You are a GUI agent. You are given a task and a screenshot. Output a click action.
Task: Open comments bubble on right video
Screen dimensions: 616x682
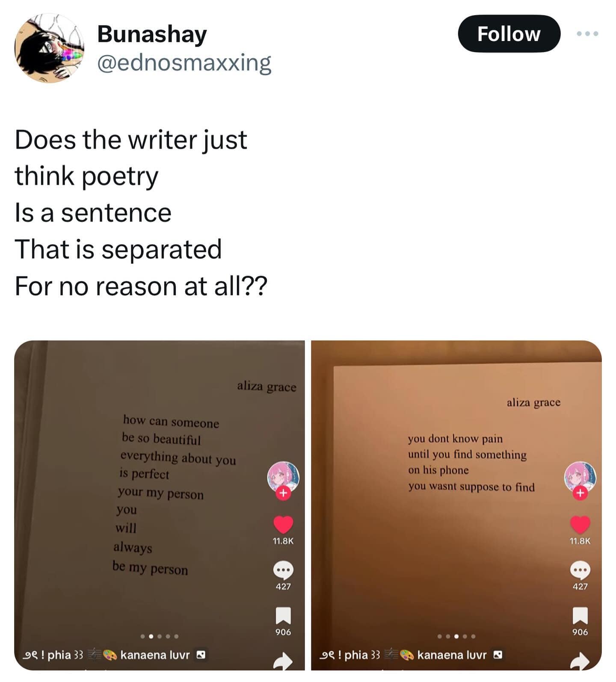tap(580, 570)
